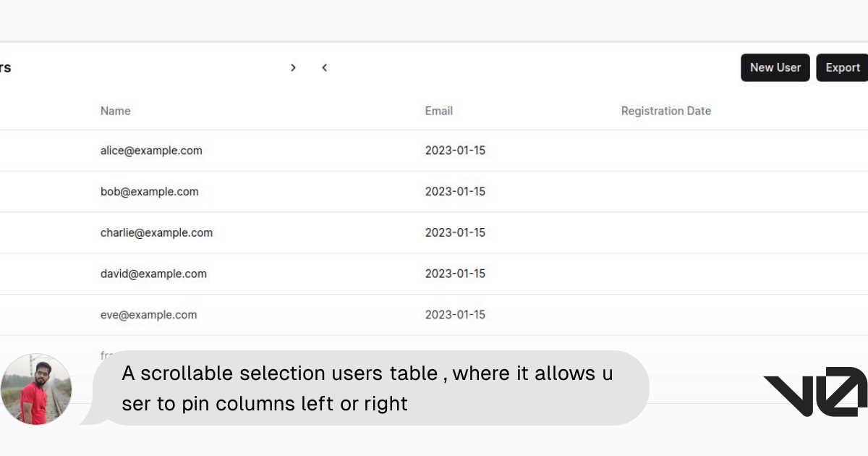Screen dimensions: 868x456
Task: Click the 2023-01-15 date in david row
Action: [x=455, y=274]
